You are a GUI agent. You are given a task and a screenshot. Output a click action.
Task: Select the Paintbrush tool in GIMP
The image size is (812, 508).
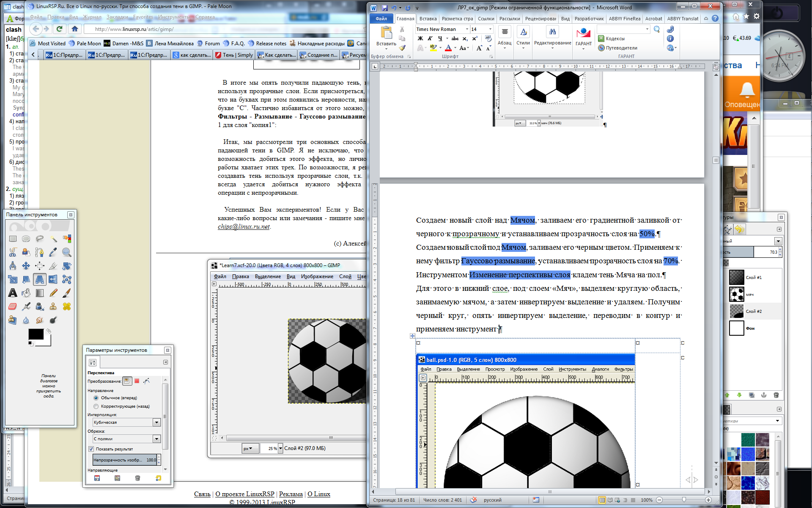[67, 293]
